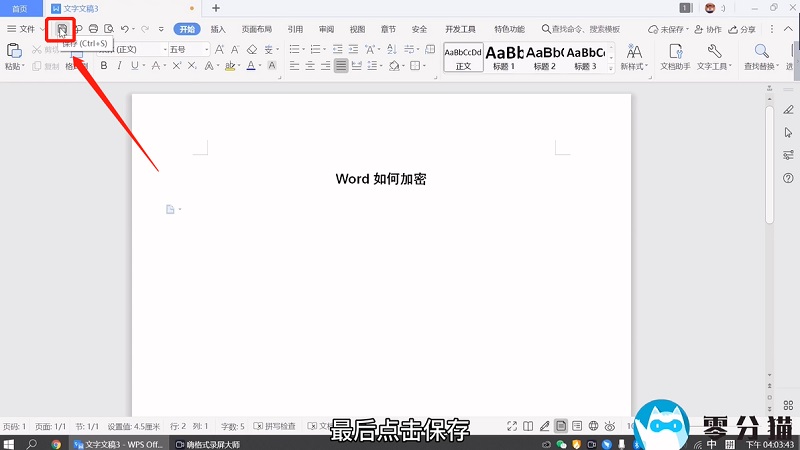Click the Print icon in quick toolbar
Screen dimensions: 800x450
[x=93, y=30]
